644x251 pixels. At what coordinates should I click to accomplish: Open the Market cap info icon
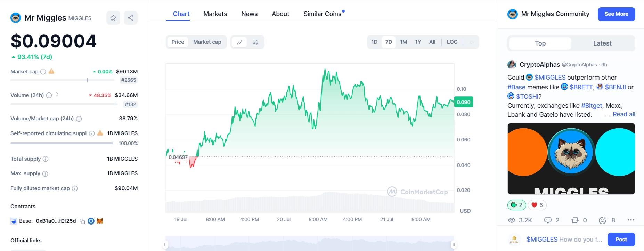[x=43, y=72]
